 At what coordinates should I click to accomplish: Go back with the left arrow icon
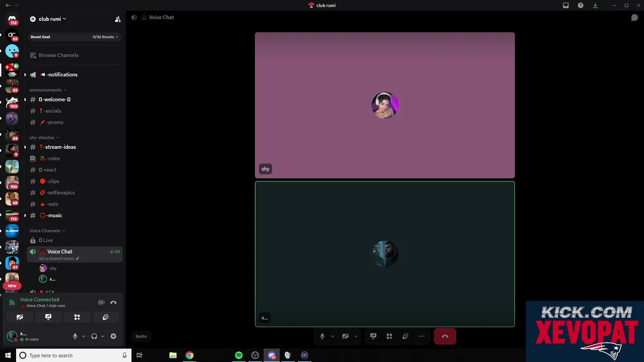tap(8, 6)
